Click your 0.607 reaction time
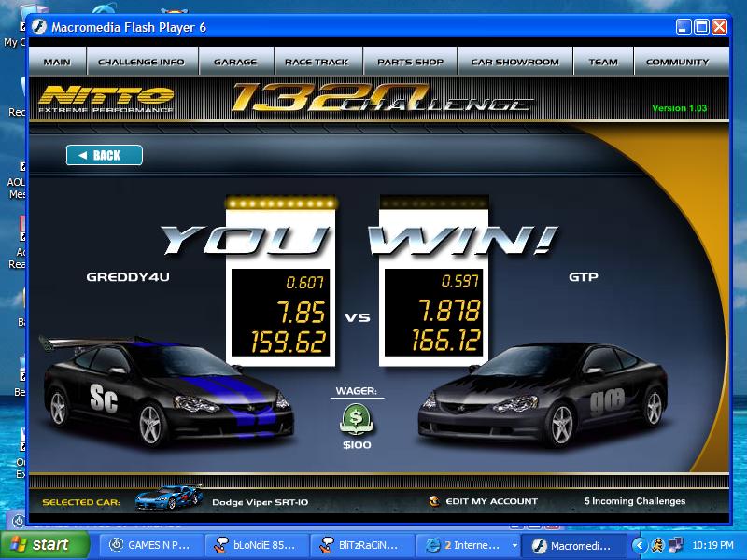The height and width of the screenshot is (560, 747). pos(305,283)
